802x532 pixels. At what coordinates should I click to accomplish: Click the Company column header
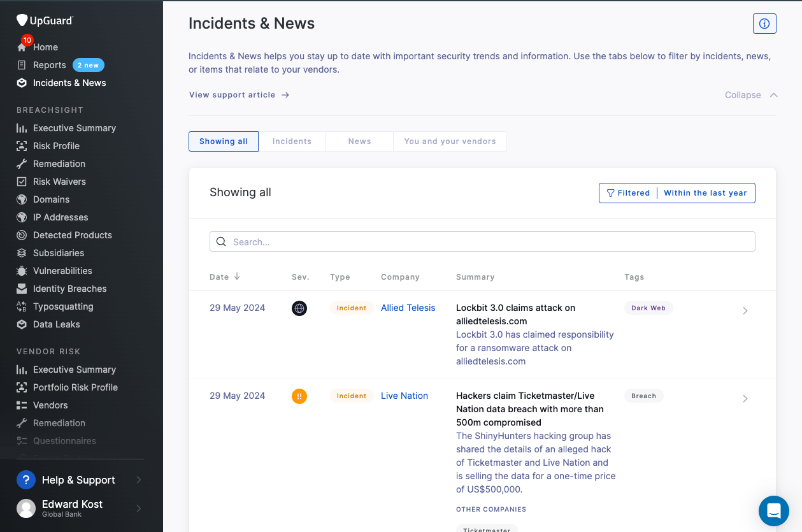[400, 277]
